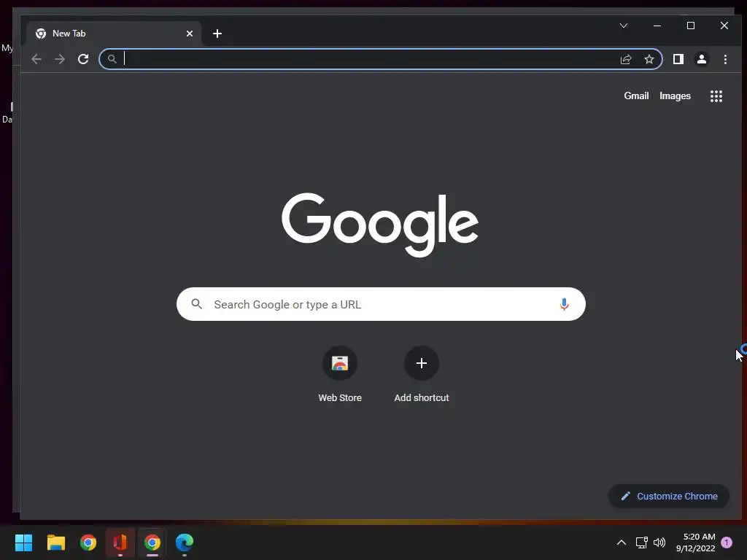
Task: Start voice search with microphone icon
Action: 564,304
